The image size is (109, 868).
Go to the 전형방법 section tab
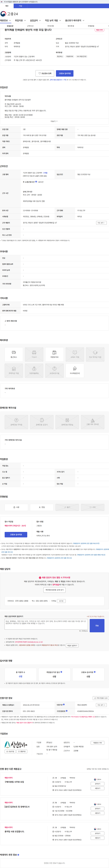click(x=91, y=26)
